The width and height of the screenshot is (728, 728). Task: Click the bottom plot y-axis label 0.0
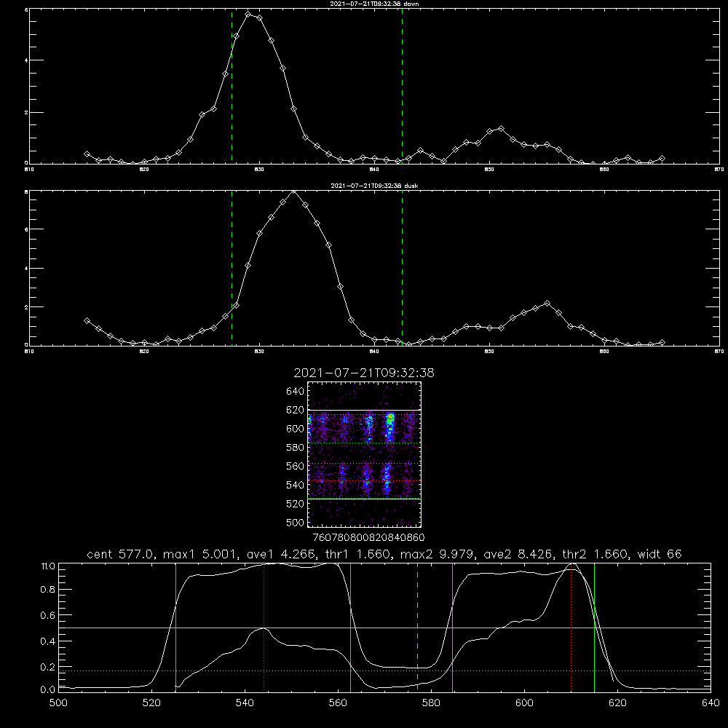pos(48,690)
